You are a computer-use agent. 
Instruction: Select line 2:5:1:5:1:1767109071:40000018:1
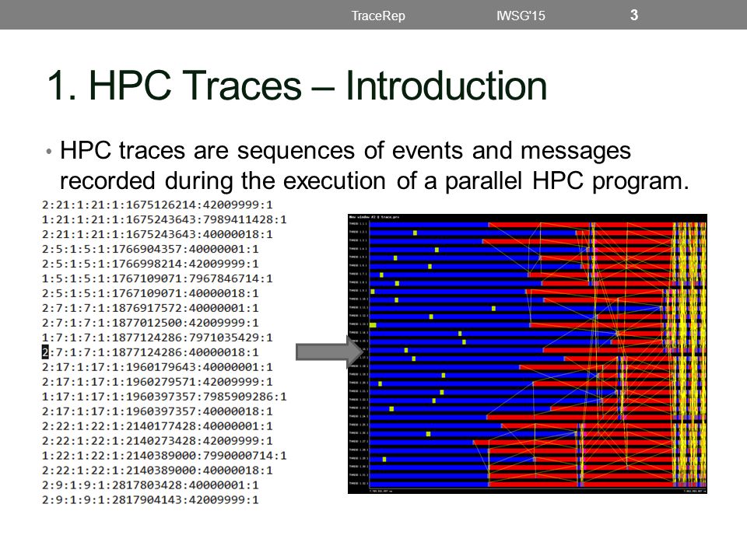[150, 293]
